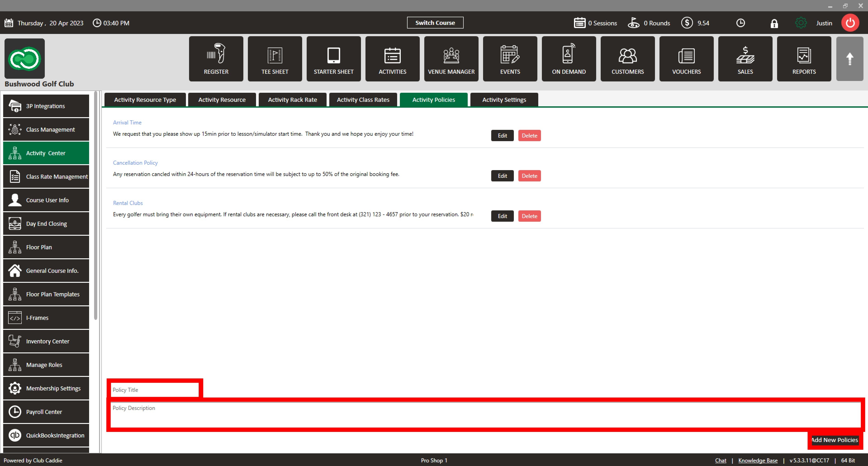Viewport: 868px width, 466px height.
Task: Click the Bushwood Golf Club logo
Action: point(25,59)
